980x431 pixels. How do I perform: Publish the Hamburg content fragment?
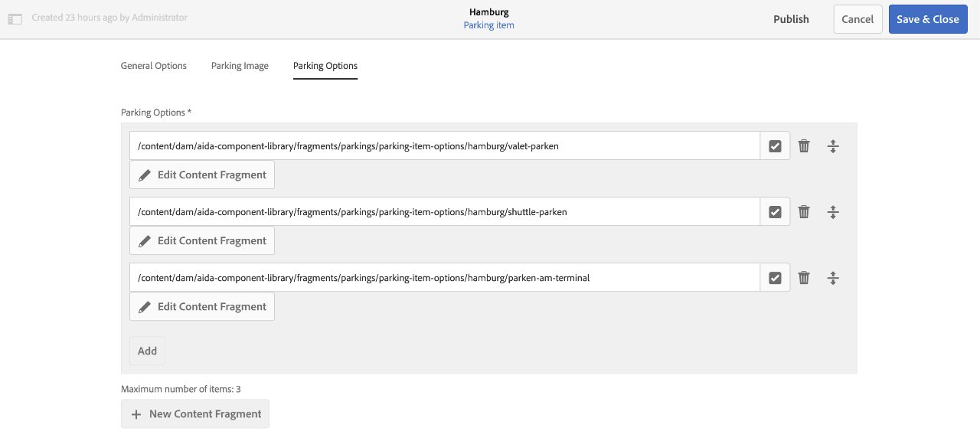click(791, 19)
